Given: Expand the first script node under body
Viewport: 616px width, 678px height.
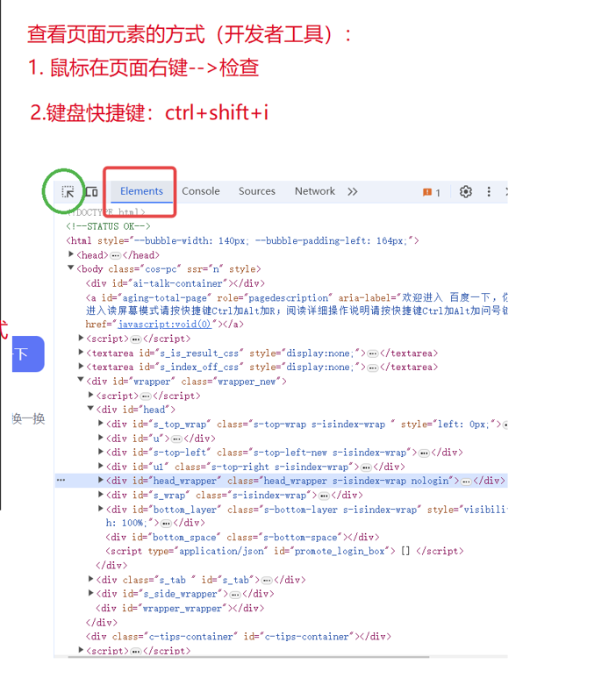Looking at the screenshot, I should pyautogui.click(x=81, y=338).
